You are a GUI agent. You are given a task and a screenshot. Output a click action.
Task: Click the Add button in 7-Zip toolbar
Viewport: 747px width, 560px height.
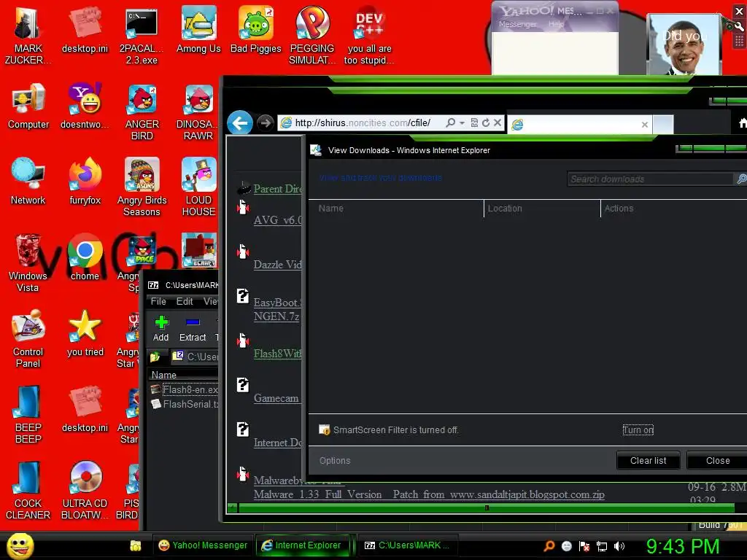161,329
